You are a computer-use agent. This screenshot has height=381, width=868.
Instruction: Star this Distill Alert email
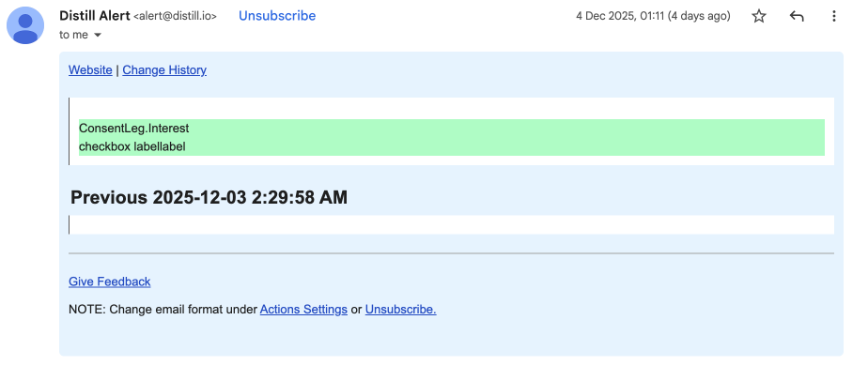759,17
